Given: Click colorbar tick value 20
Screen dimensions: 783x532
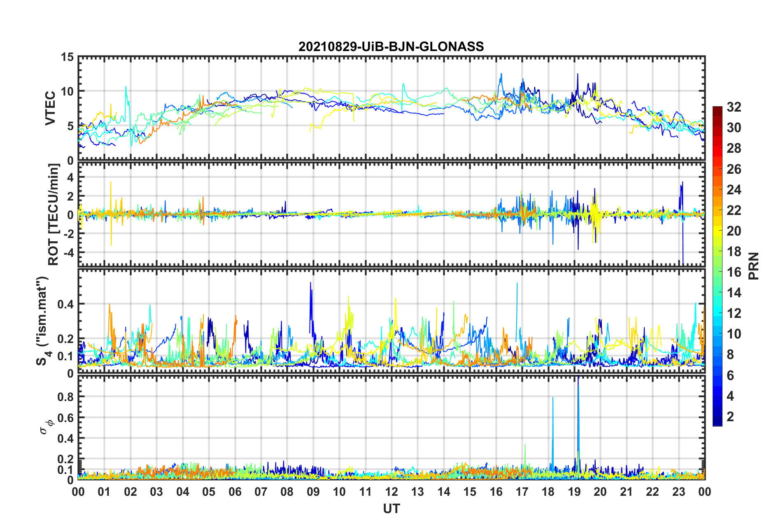Looking at the screenshot, I should pyautogui.click(x=734, y=231).
